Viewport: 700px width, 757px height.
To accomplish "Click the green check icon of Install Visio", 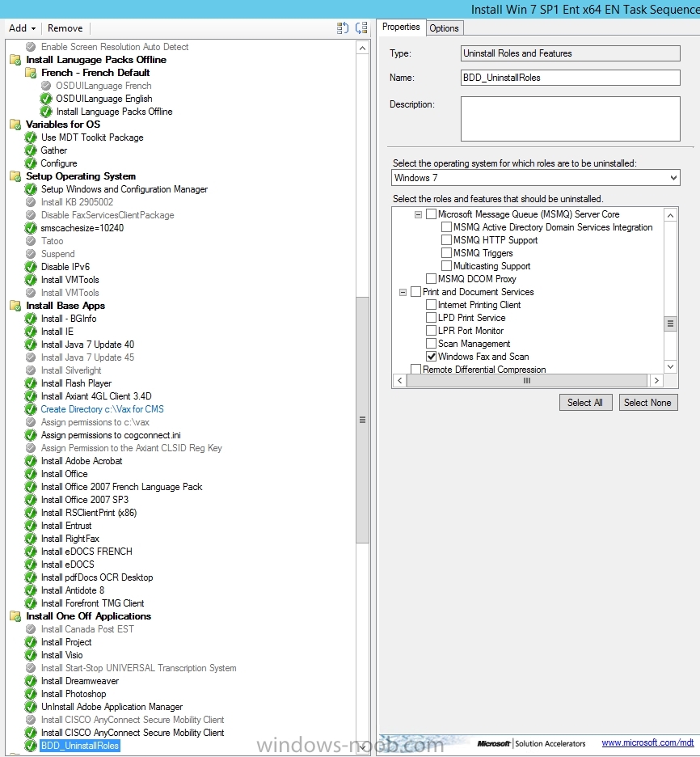I will pos(31,655).
